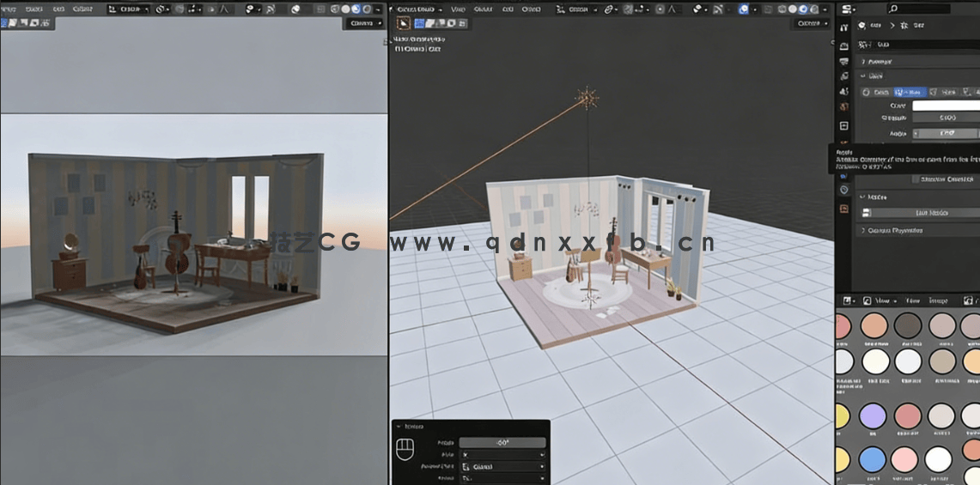Click the angle value field in operator panel
Image resolution: width=980 pixels, height=485 pixels.
pos(502,442)
